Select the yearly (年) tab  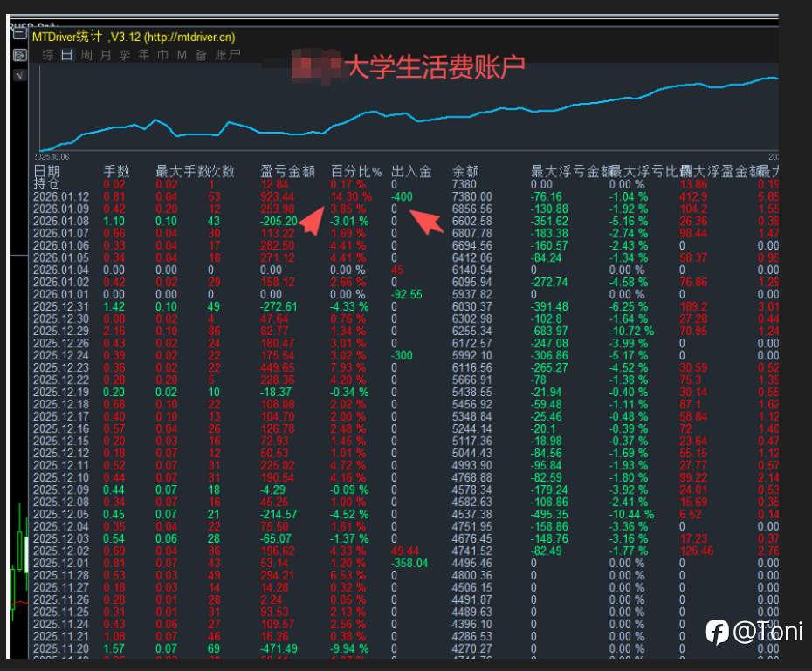(x=143, y=54)
